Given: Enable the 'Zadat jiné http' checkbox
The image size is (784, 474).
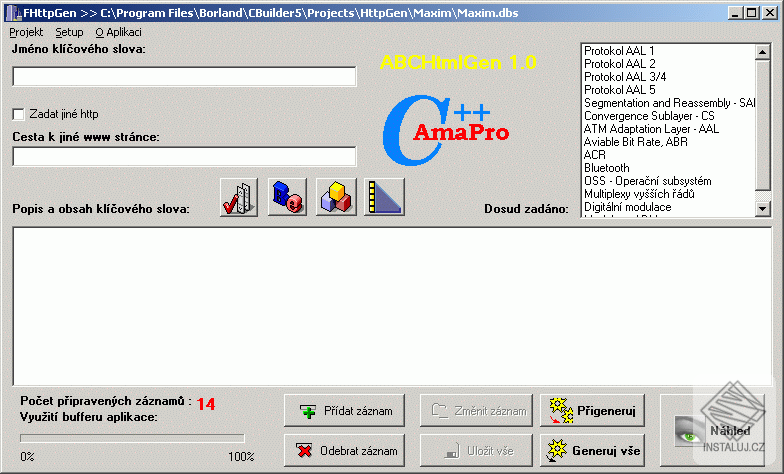Looking at the screenshot, I should coord(18,114).
